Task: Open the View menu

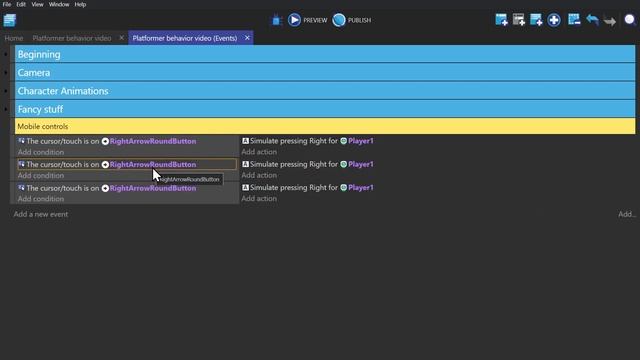Action: [x=37, y=4]
